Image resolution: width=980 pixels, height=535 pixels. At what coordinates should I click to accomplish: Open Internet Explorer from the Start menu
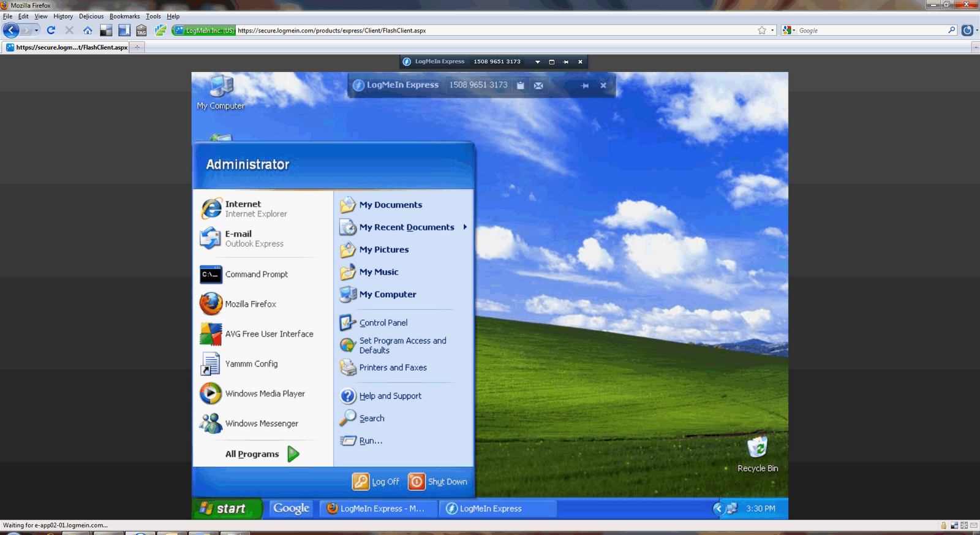pyautogui.click(x=256, y=209)
